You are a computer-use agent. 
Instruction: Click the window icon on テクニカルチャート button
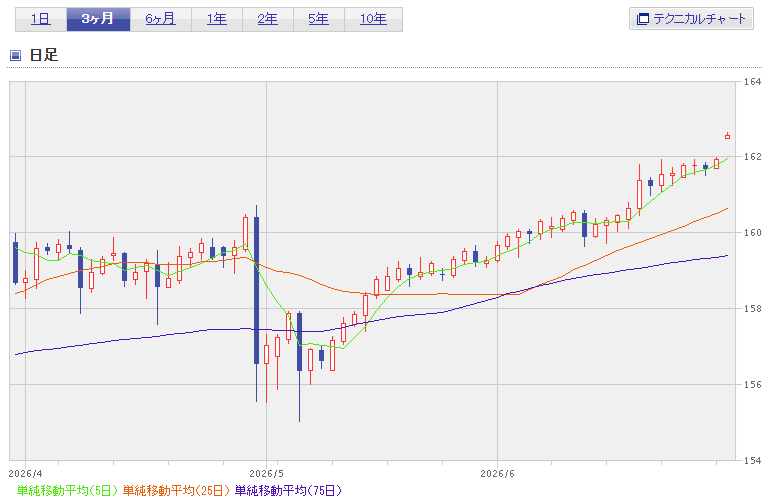[643, 19]
